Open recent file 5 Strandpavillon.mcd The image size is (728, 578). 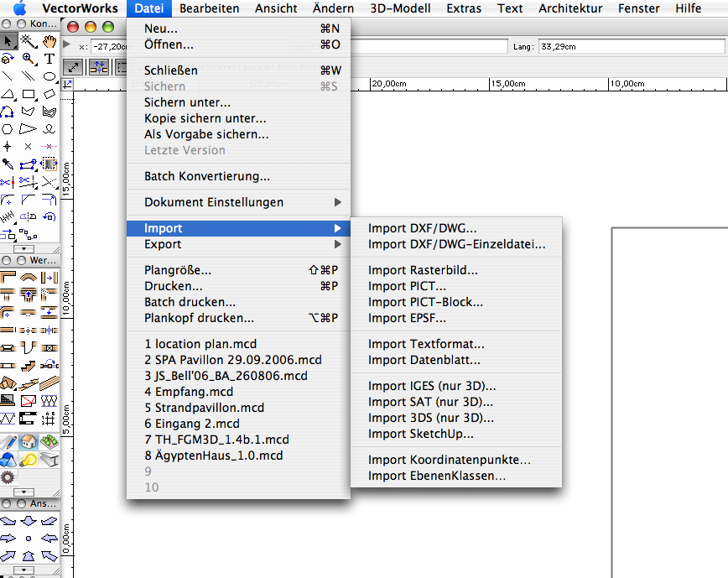click(x=238, y=408)
